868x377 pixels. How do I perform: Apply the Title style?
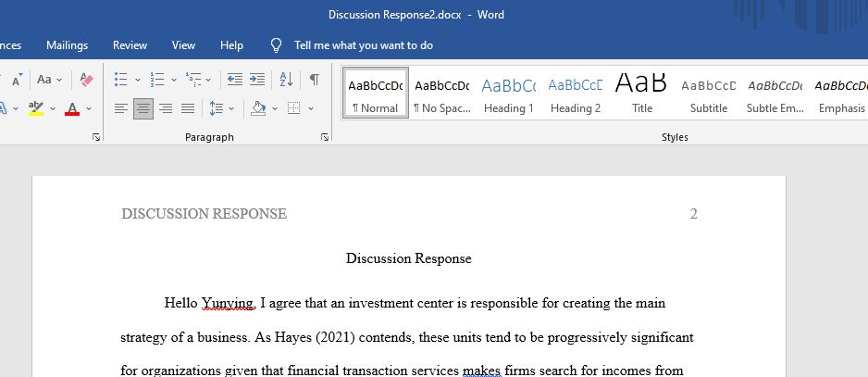coord(641,94)
